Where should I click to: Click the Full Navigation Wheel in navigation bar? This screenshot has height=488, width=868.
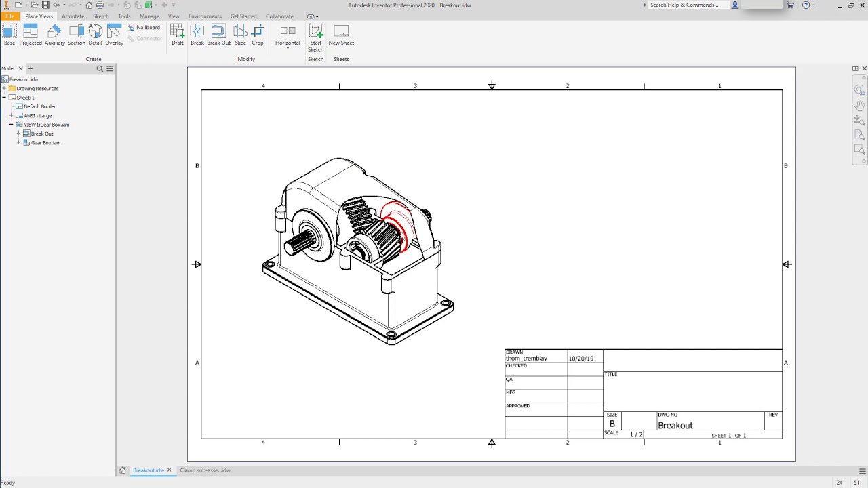859,89
